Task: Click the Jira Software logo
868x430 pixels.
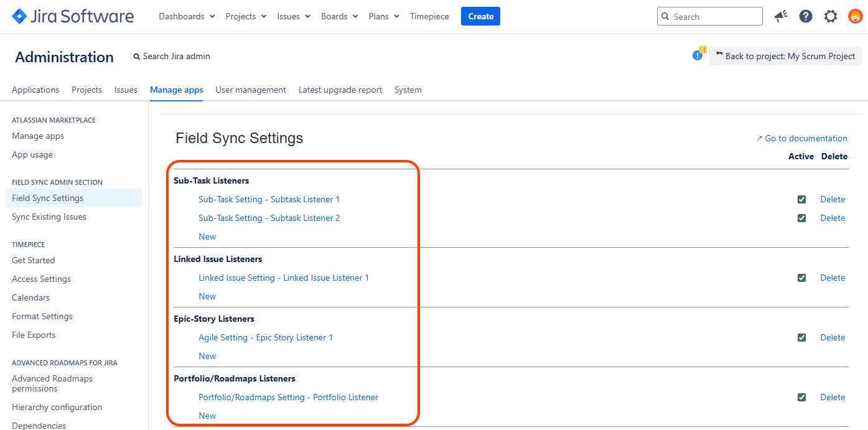Action: click(73, 16)
